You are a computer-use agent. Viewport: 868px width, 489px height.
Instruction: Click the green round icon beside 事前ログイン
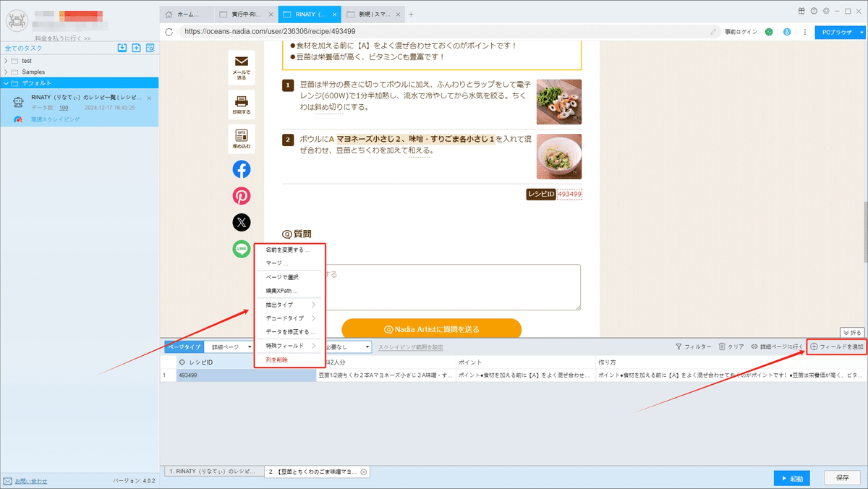point(769,32)
